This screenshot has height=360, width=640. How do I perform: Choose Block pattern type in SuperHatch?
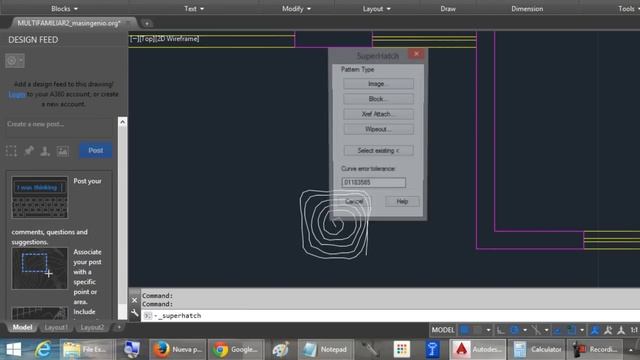click(x=378, y=99)
